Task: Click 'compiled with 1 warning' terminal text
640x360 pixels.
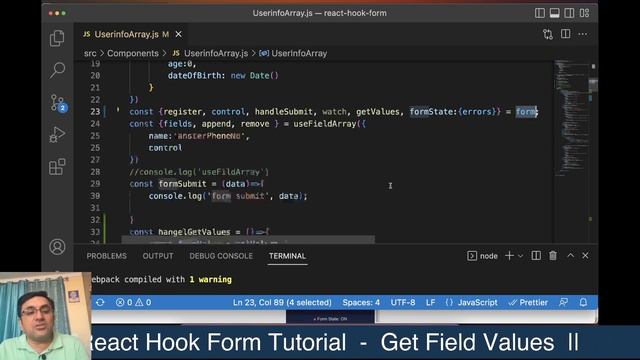Action: click(178, 280)
